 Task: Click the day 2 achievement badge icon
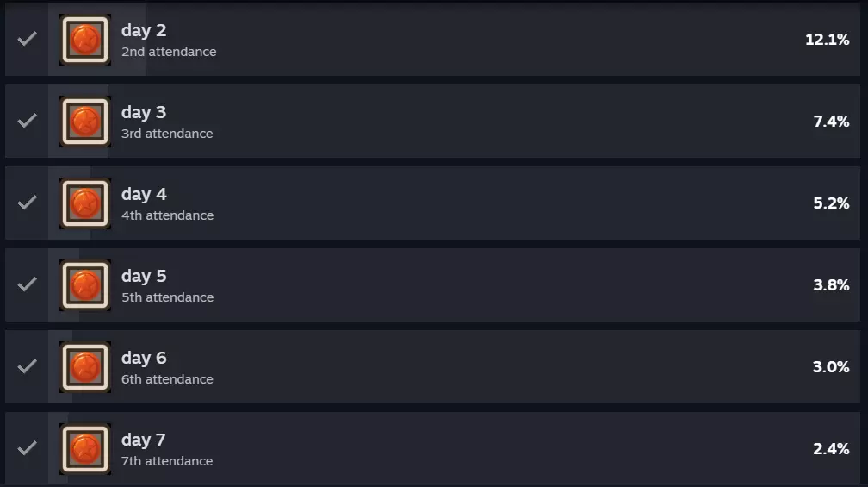(85, 40)
